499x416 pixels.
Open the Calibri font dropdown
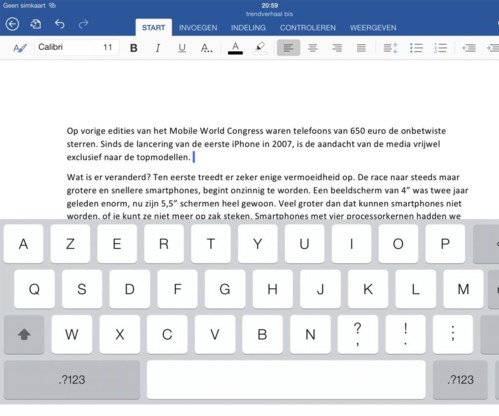click(65, 47)
